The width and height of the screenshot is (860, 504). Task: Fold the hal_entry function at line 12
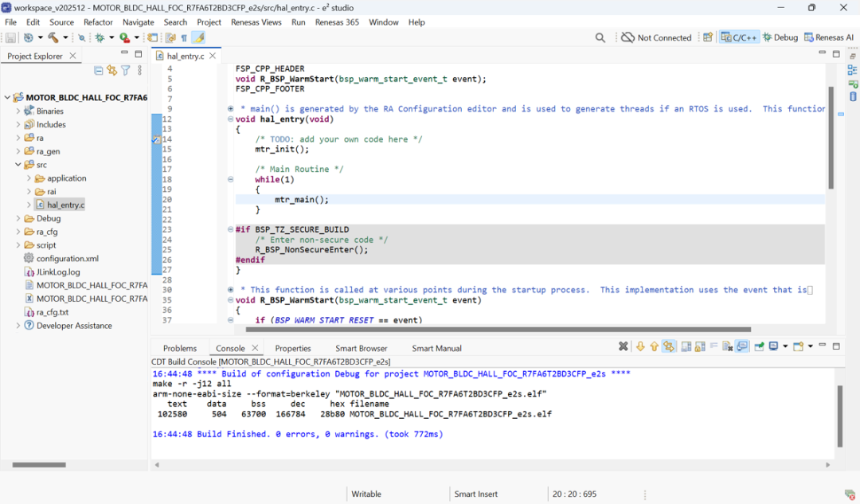click(x=230, y=119)
